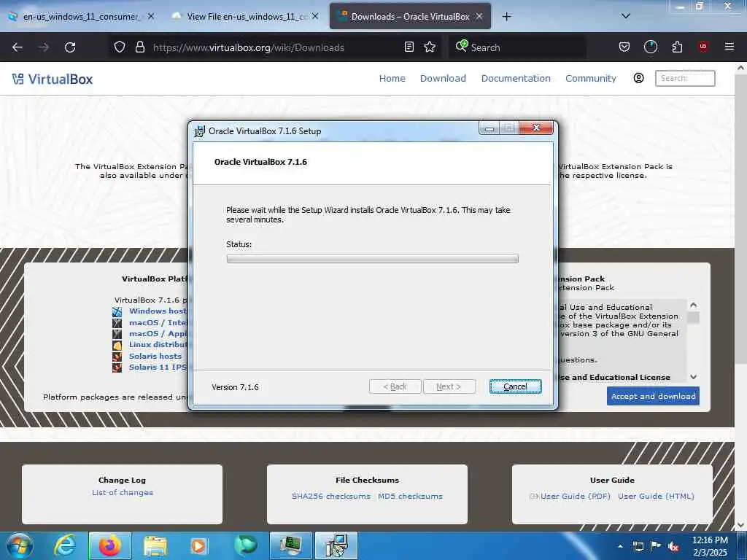Screen dimensions: 747x560
Task: Open a new tab with the plus icon
Action: coord(506,17)
